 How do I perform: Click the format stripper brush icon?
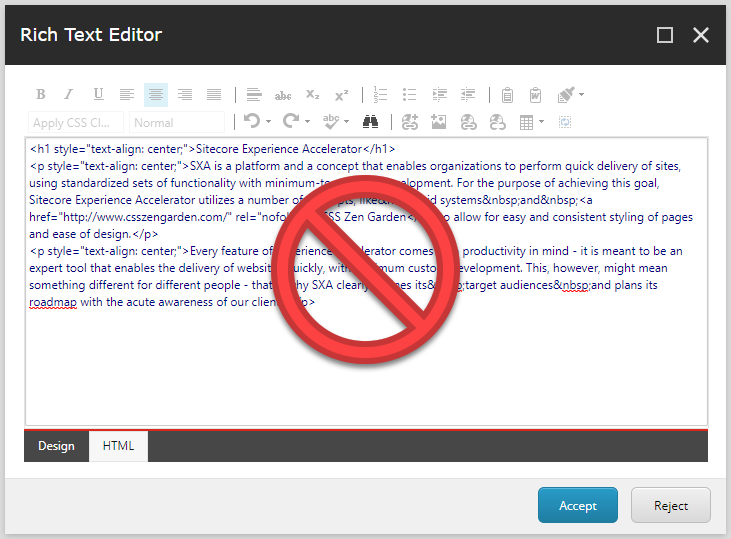point(566,95)
